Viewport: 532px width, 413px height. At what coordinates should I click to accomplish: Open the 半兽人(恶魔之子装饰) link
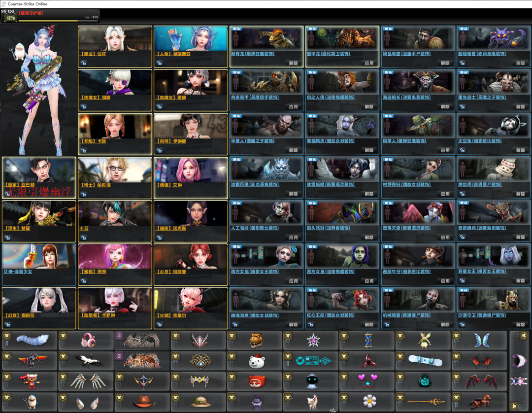click(252, 141)
